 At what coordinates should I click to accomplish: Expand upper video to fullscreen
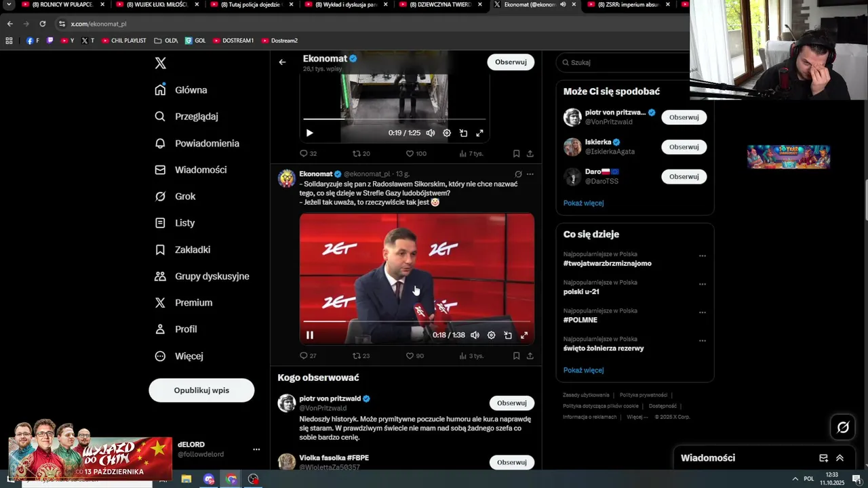(479, 133)
